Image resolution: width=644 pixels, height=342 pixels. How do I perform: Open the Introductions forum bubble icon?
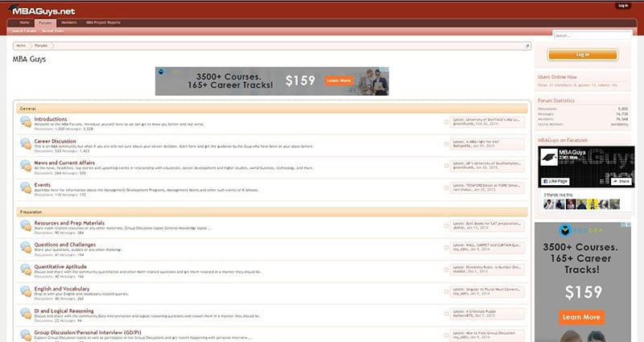tap(26, 122)
